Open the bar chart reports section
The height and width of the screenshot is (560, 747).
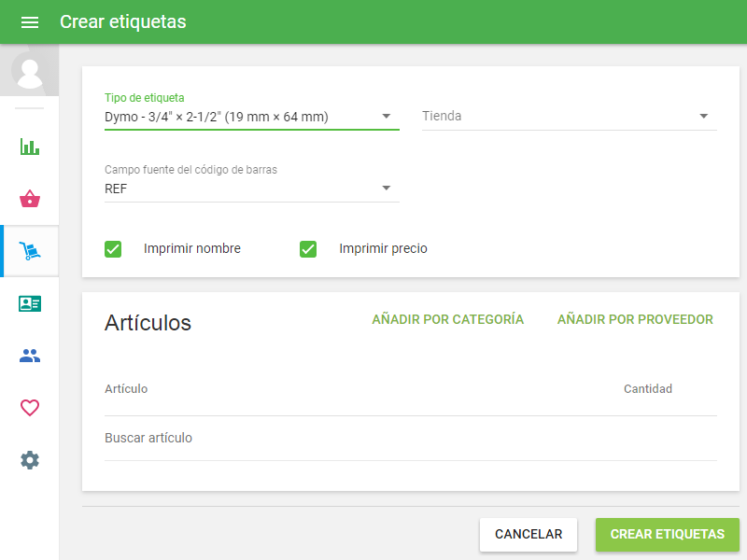[x=30, y=147]
